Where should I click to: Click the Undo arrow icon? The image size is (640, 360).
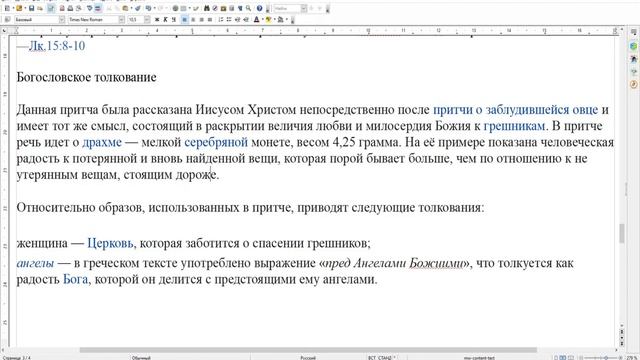[148, 8]
